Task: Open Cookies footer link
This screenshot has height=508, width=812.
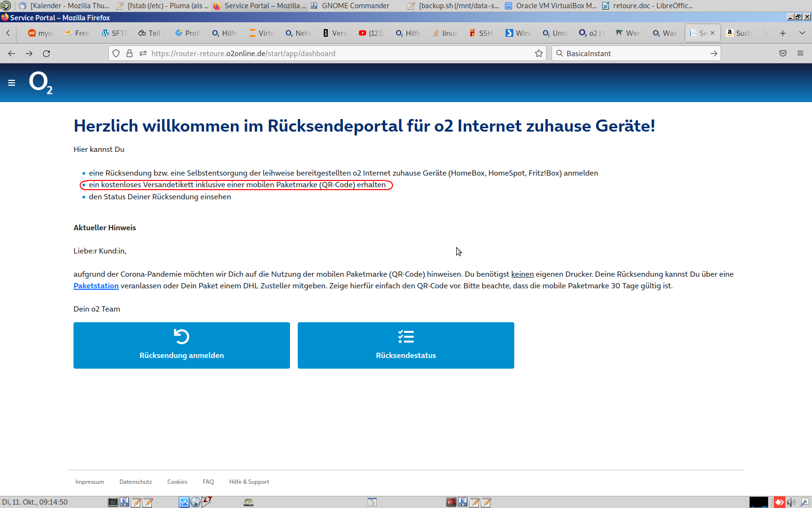Action: (177, 482)
